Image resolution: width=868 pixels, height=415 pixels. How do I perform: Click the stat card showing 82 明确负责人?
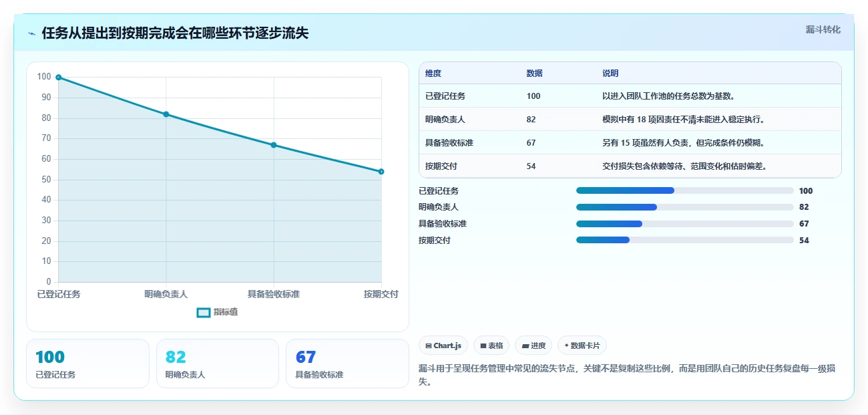coord(218,364)
